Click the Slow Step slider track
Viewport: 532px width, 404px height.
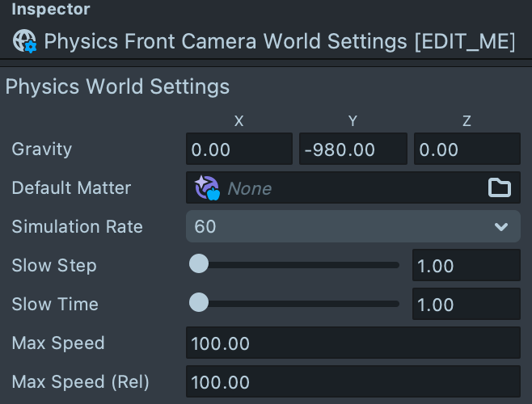tap(307, 264)
